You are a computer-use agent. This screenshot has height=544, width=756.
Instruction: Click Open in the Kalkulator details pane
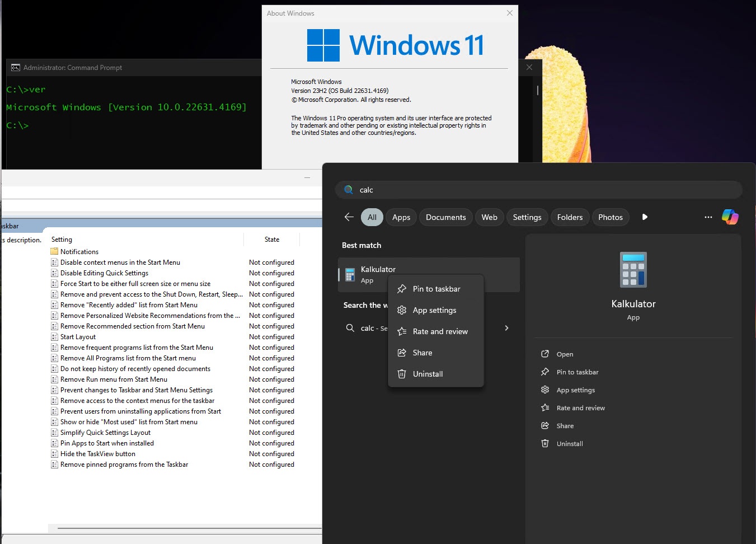click(565, 354)
